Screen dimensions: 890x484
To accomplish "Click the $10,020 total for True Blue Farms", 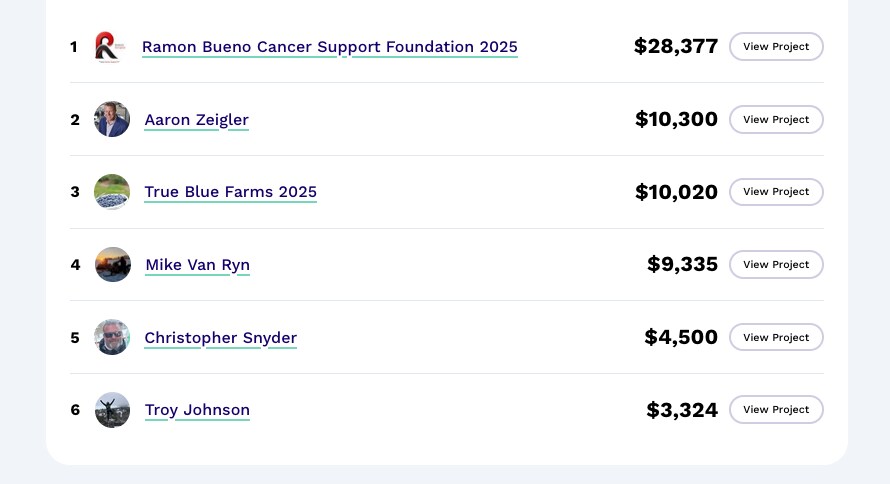I will [x=676, y=192].
